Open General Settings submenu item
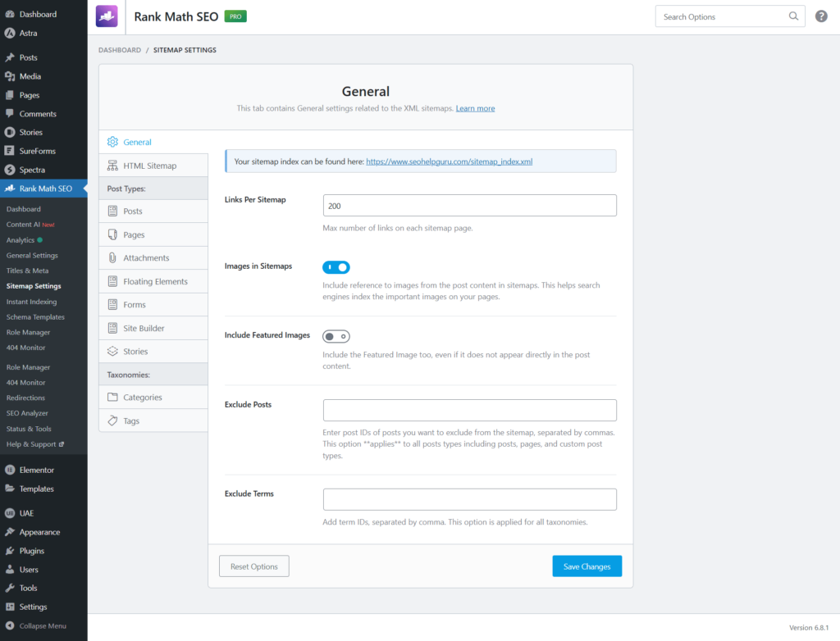840x641 pixels. click(32, 256)
